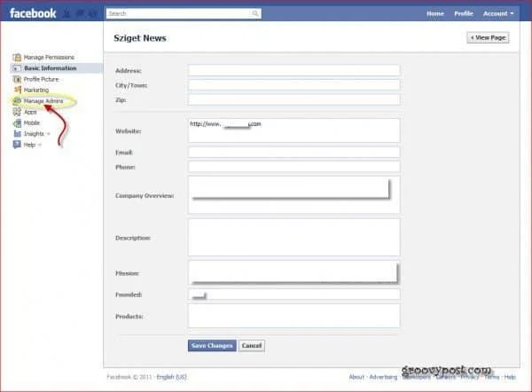Open the Apps section

30,112
